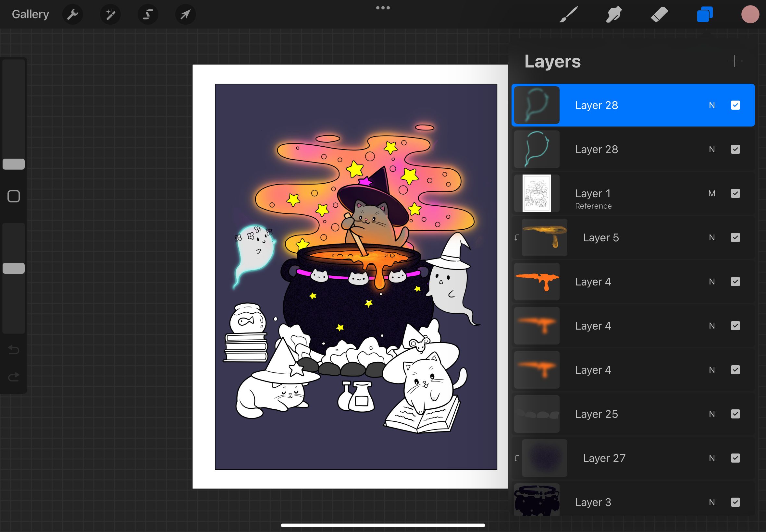
Task: Open blend mode N for Layer 3
Action: (x=712, y=502)
